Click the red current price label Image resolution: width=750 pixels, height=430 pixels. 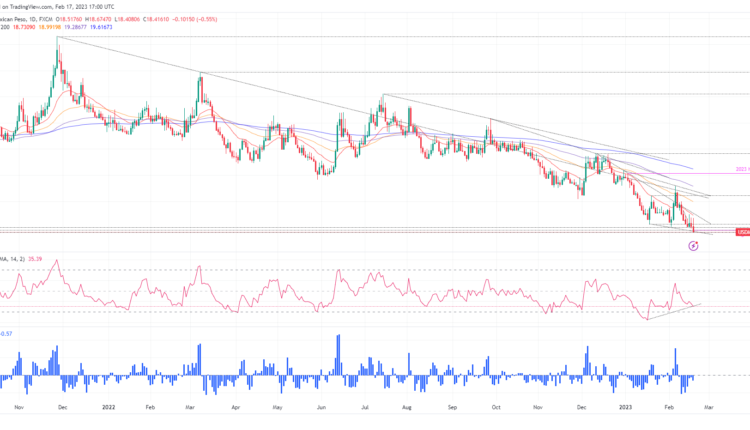pos(742,232)
